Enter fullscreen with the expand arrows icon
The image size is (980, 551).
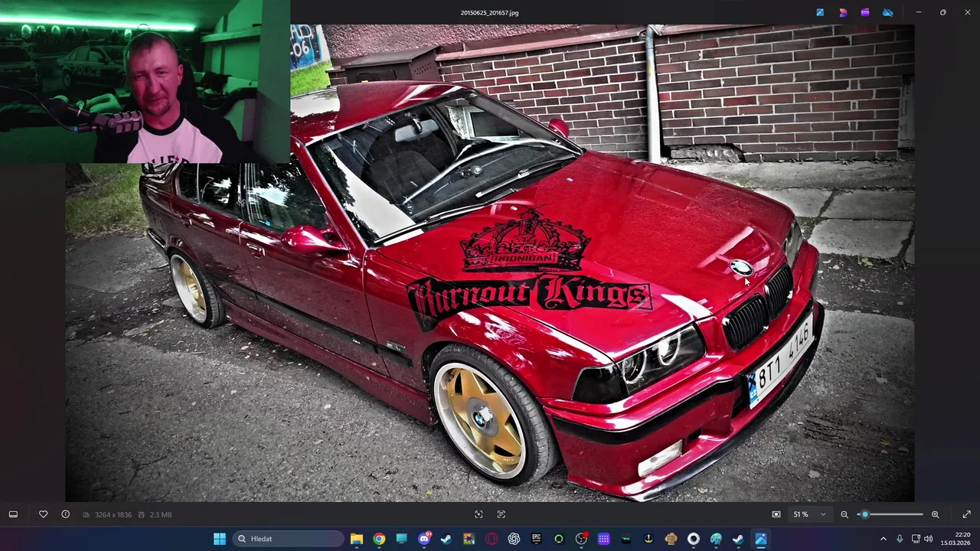pos(966,514)
